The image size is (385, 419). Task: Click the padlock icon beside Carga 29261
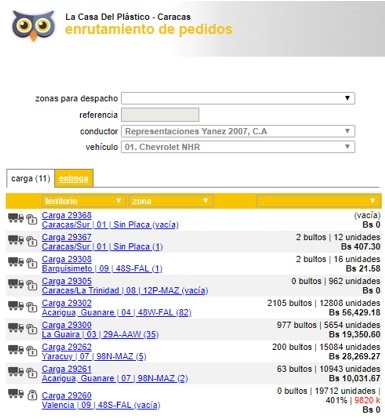(32, 373)
